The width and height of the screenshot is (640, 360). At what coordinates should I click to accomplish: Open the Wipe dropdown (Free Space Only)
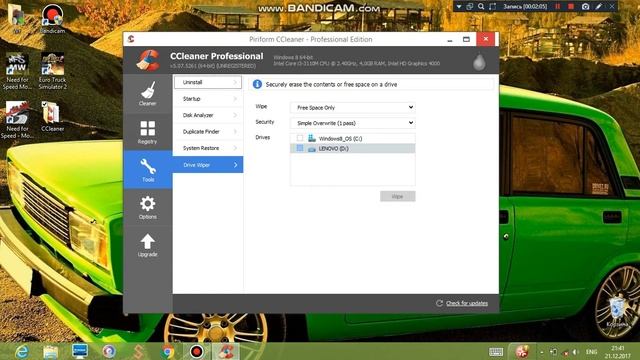353,107
